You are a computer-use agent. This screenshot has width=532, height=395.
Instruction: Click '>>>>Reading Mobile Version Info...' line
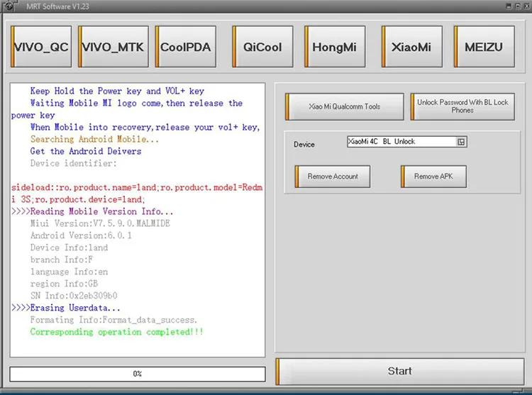[x=92, y=211]
